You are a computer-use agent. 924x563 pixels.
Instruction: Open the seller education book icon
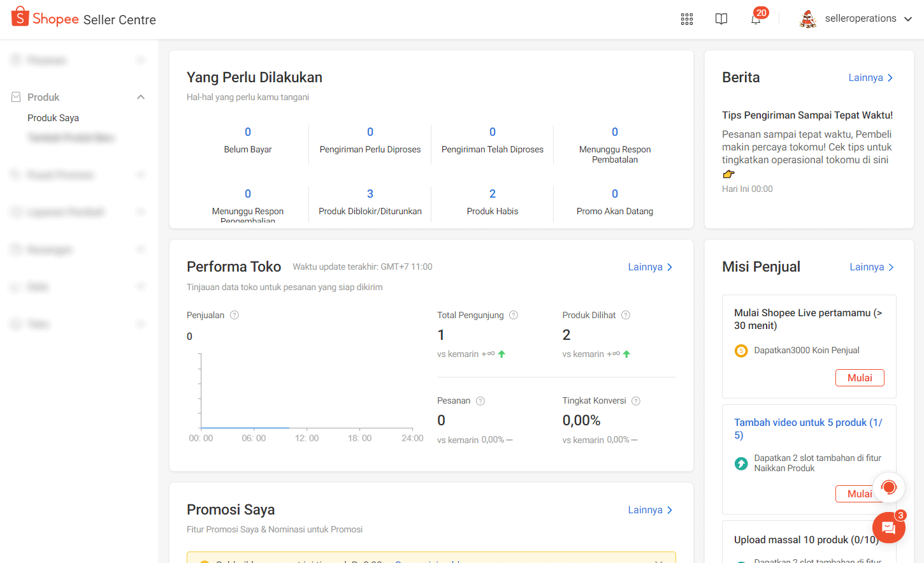coord(721,19)
